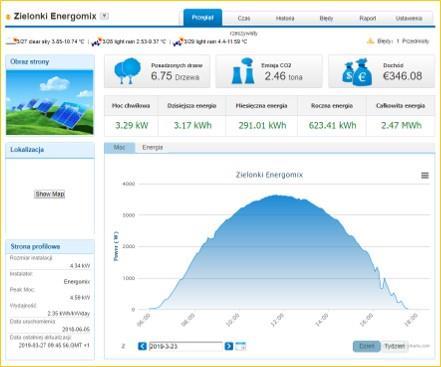Click the 6.75 Drzewa trees value
The image size is (441, 367).
pyautogui.click(x=175, y=76)
